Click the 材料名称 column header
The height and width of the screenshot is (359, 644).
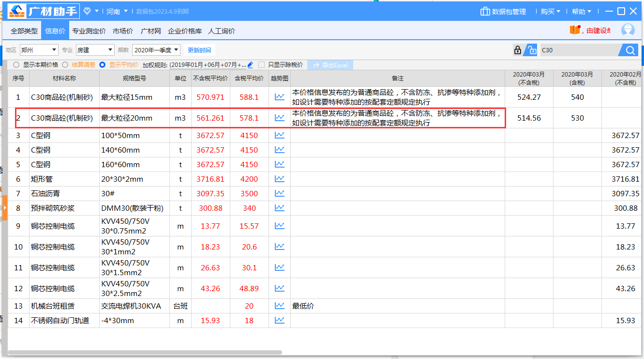pos(64,78)
